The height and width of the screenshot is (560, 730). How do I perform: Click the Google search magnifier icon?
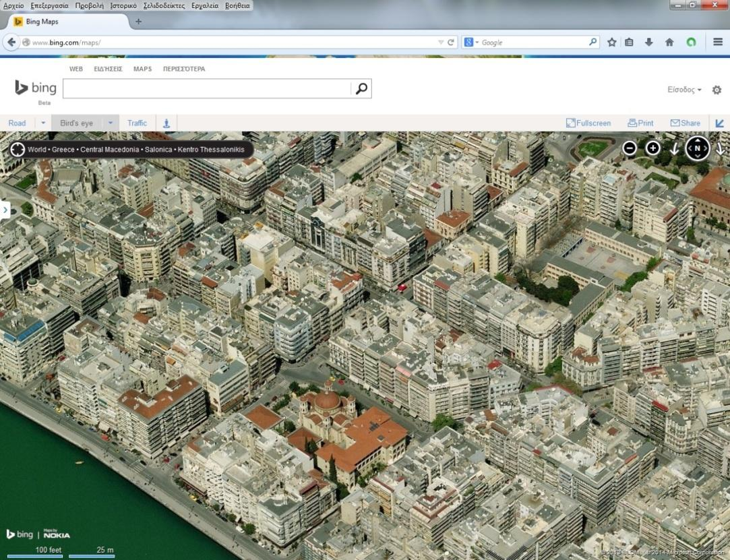592,42
